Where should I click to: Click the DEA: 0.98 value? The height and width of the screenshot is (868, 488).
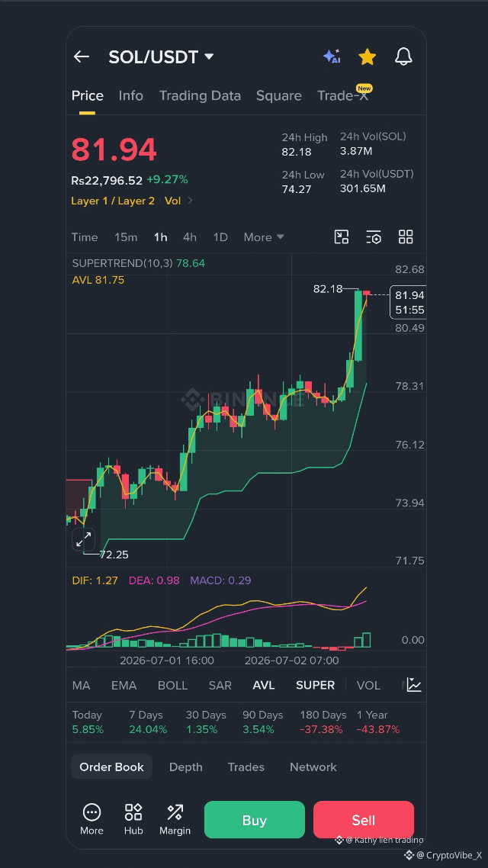click(154, 580)
